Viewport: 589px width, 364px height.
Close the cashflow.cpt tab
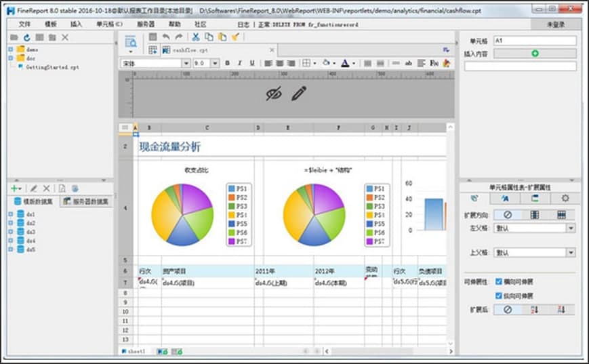(x=272, y=50)
